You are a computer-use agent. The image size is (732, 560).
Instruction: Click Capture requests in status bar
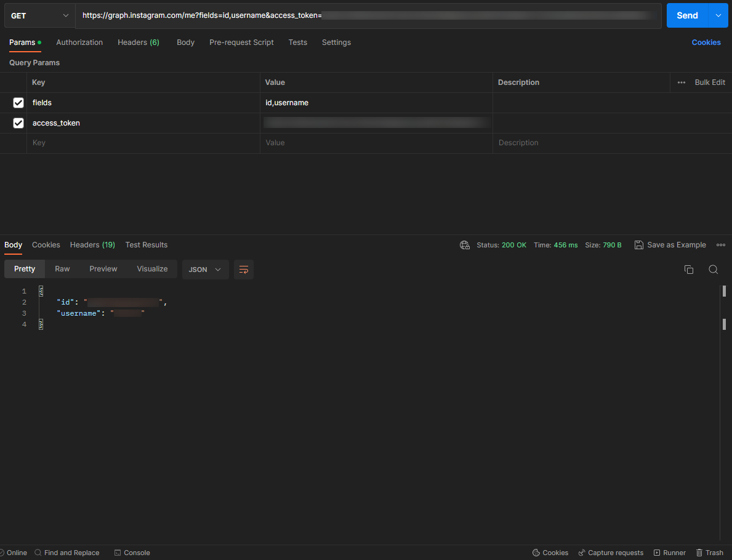click(611, 553)
